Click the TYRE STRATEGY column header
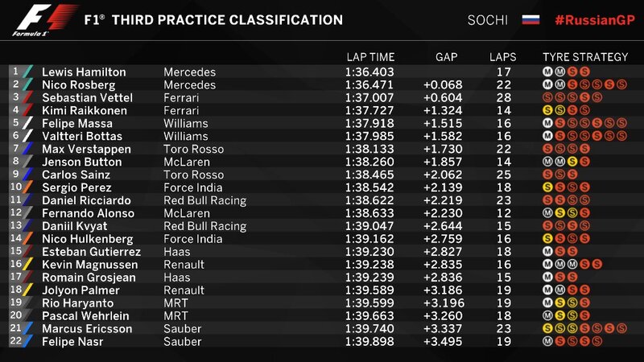644x362 pixels. pyautogui.click(x=585, y=57)
